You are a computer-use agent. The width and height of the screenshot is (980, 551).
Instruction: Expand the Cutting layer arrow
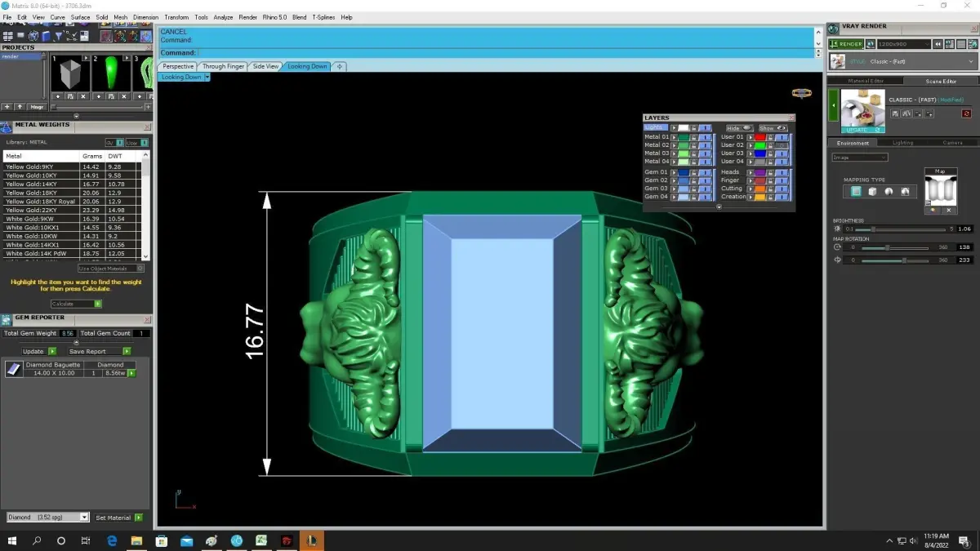tap(751, 189)
